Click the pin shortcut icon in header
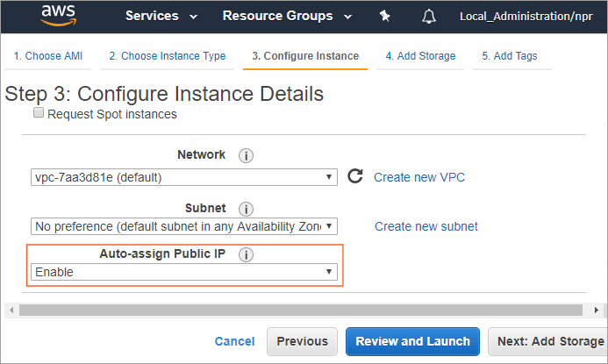This screenshot has width=608, height=364. pyautogui.click(x=384, y=16)
